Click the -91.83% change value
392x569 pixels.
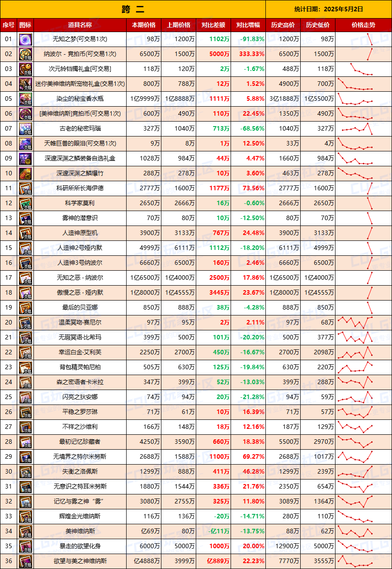coord(253,39)
